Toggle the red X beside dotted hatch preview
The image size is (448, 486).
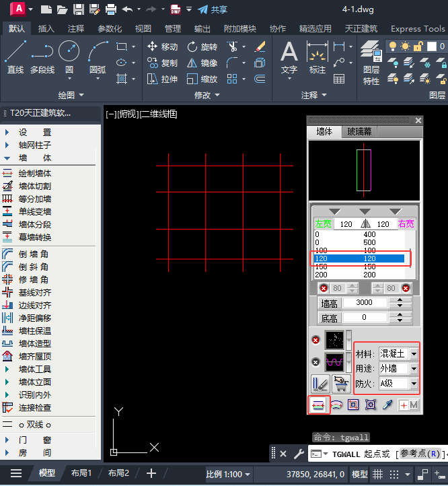tap(315, 340)
